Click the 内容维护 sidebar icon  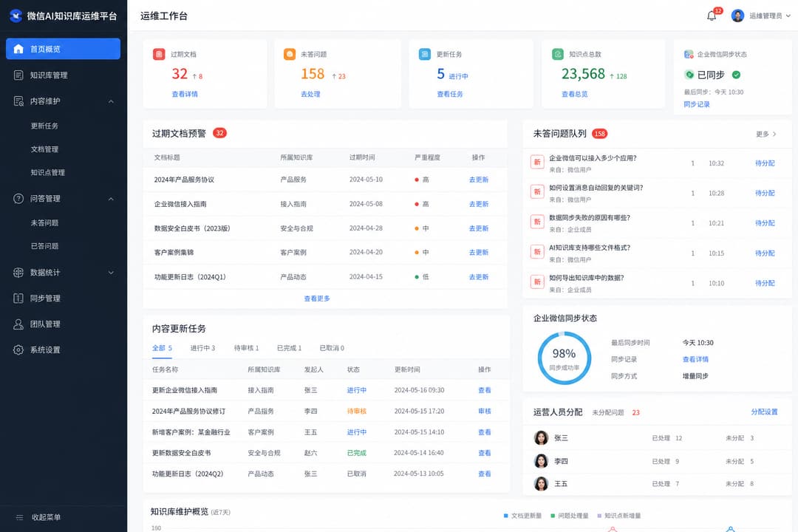click(18, 100)
